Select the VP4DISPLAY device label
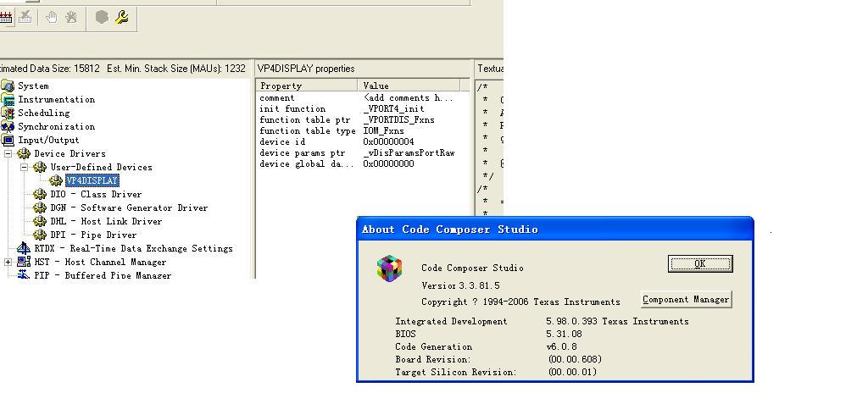868x404 pixels. pyautogui.click(x=92, y=180)
